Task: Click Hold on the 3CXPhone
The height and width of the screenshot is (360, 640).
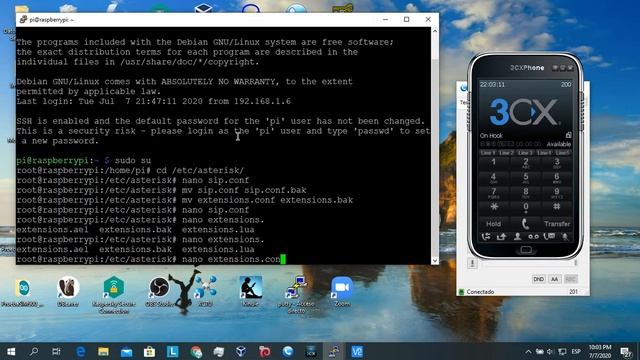Action: click(493, 224)
